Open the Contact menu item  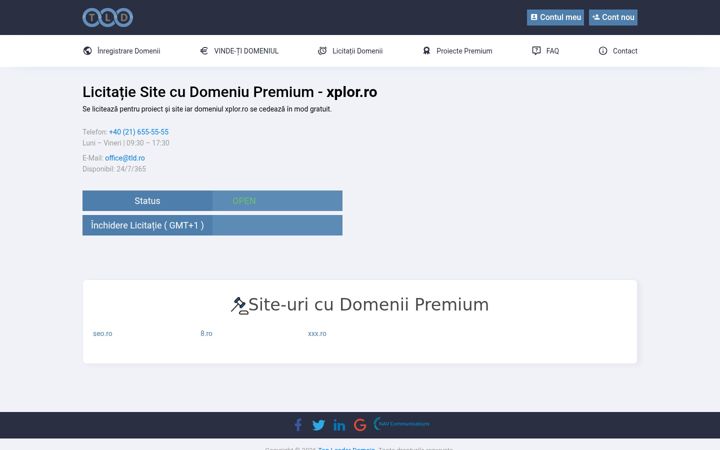pyautogui.click(x=625, y=51)
